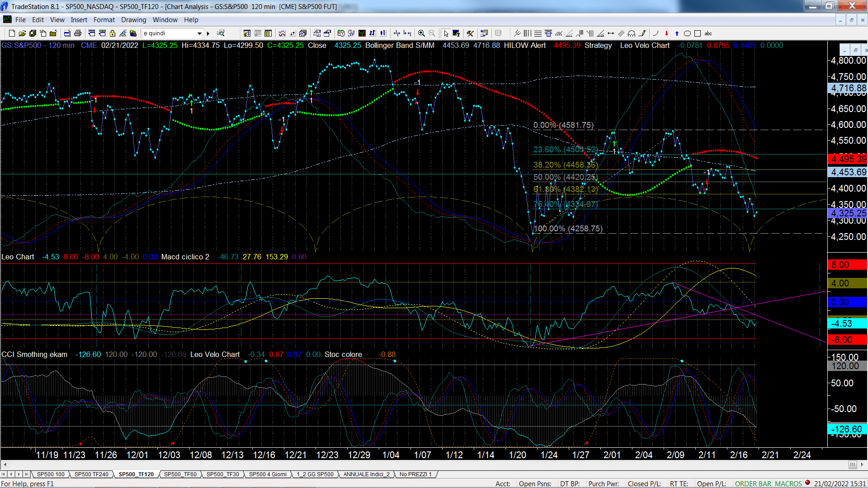The width and height of the screenshot is (868, 488).
Task: Open the 'e quindi' symbol dropdown
Action: pos(199,33)
